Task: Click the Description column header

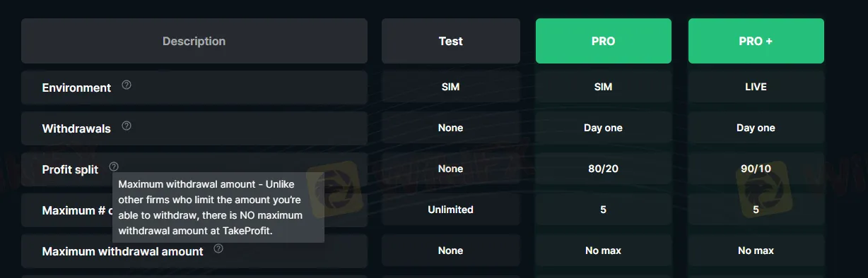Action: [194, 41]
